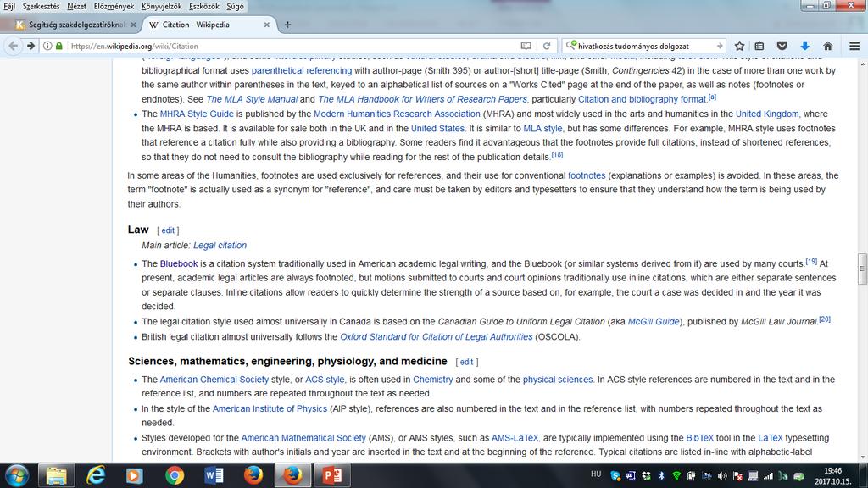Open the Windows Start menu

point(17,475)
